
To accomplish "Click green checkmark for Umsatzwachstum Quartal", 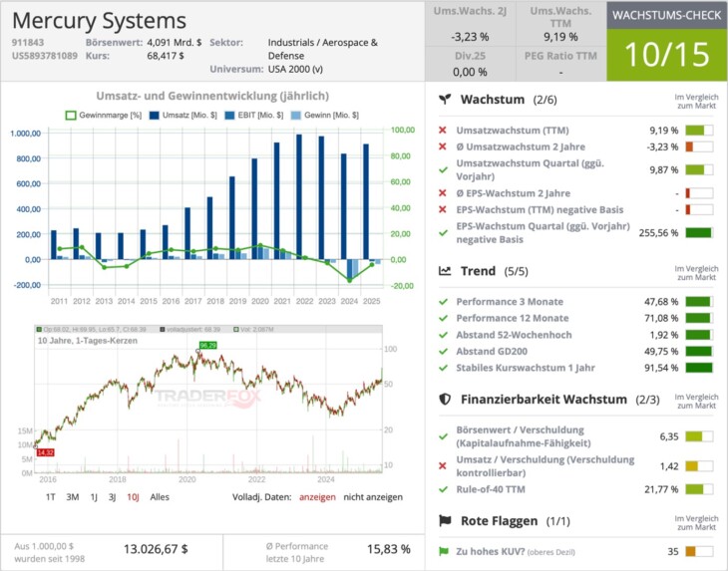I will click(443, 169).
